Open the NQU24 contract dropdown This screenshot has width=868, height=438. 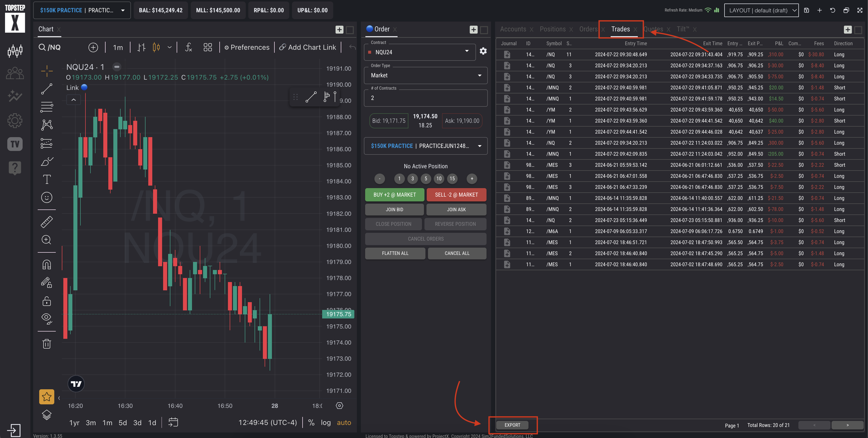pos(419,52)
